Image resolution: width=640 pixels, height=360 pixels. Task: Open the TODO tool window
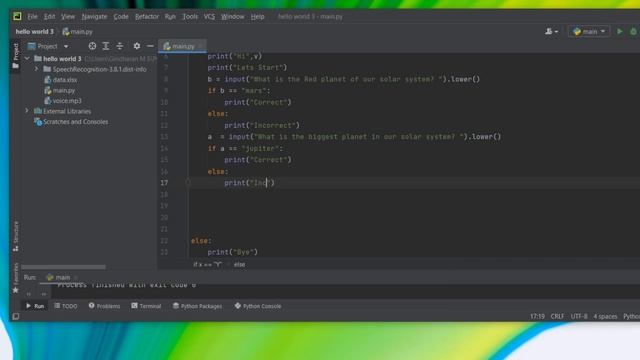(66, 306)
